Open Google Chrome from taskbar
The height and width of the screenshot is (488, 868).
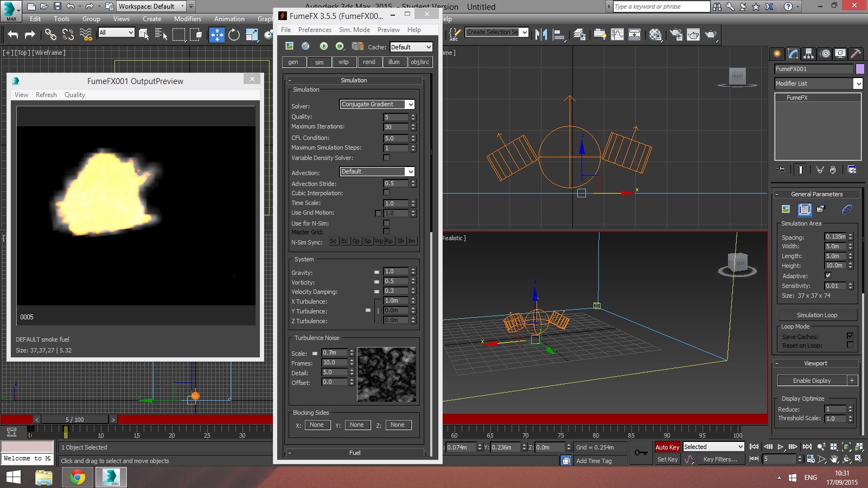point(77,478)
